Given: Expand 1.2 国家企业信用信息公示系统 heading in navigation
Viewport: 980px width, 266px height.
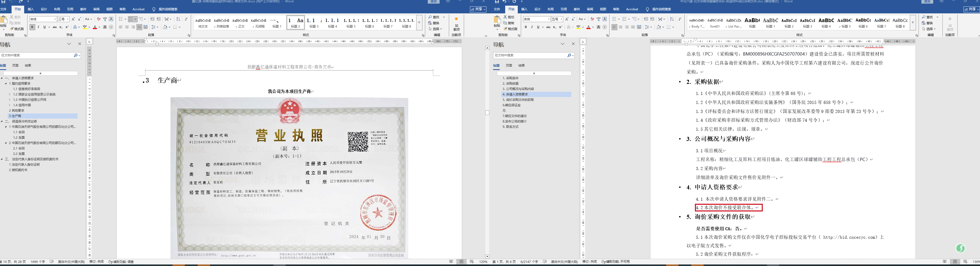Looking at the screenshot, I should [10, 94].
